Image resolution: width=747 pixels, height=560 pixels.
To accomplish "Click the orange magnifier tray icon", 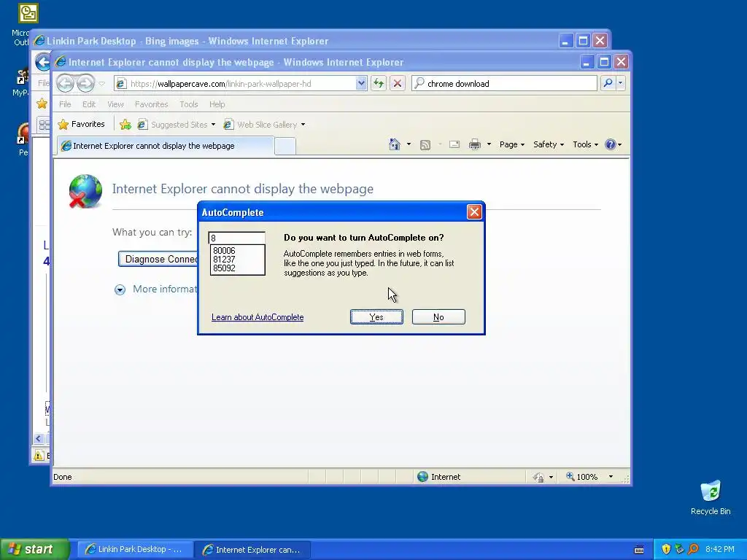I will click(693, 549).
